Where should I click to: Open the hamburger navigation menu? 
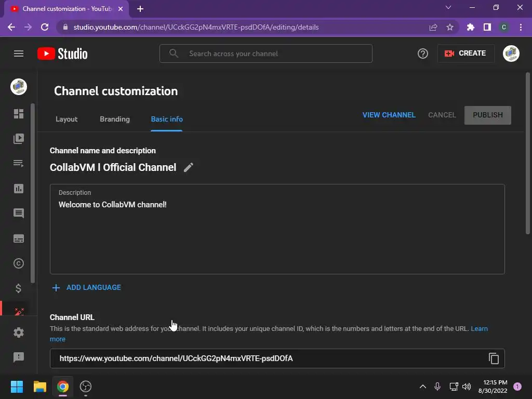click(x=19, y=54)
